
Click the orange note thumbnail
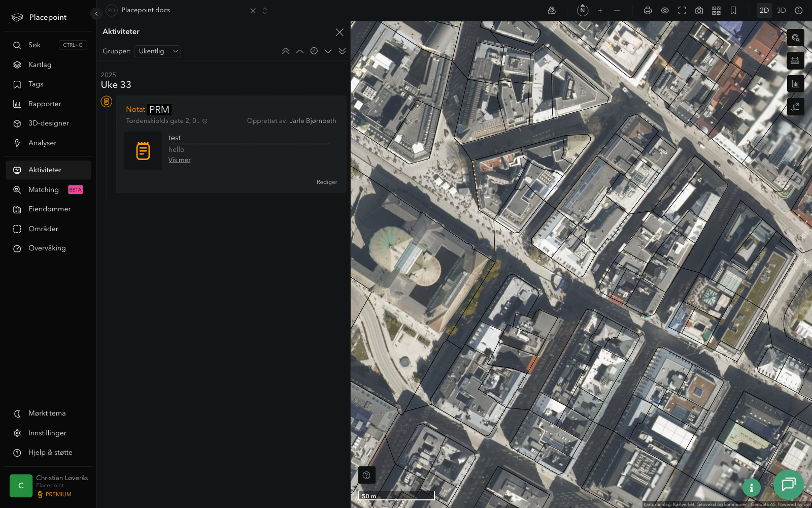tap(143, 151)
